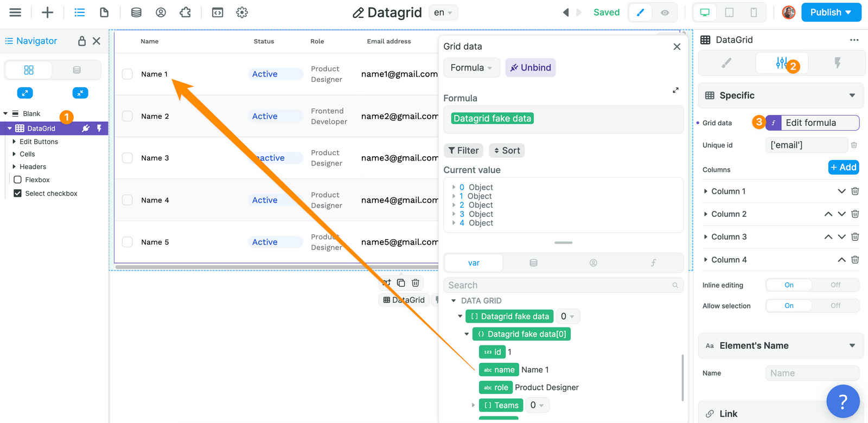Open the data collections database icon
This screenshot has width=868, height=423.
[x=136, y=12]
